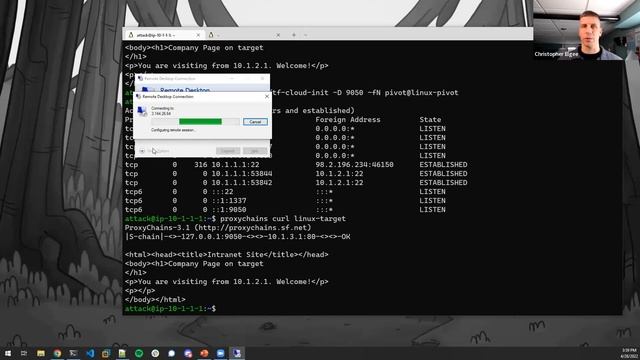The image size is (640, 360).
Task: Open the blue Zoom icon in taskbar
Action: pyautogui.click(x=220, y=353)
